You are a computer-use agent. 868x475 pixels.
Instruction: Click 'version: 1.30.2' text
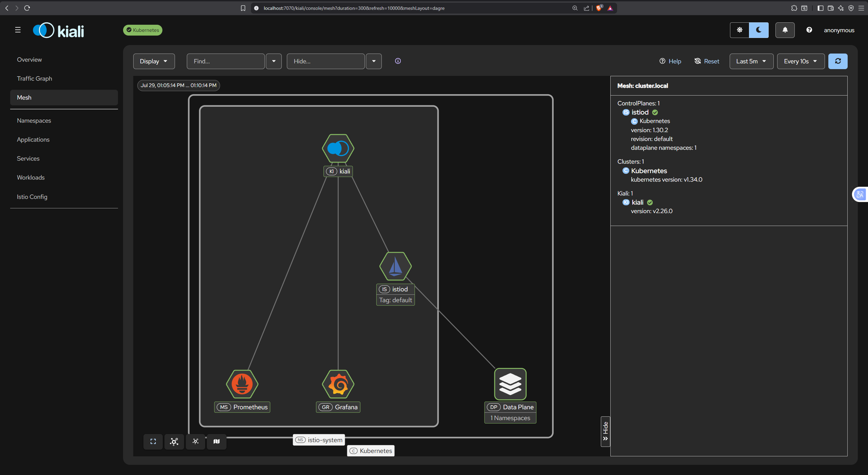649,130
